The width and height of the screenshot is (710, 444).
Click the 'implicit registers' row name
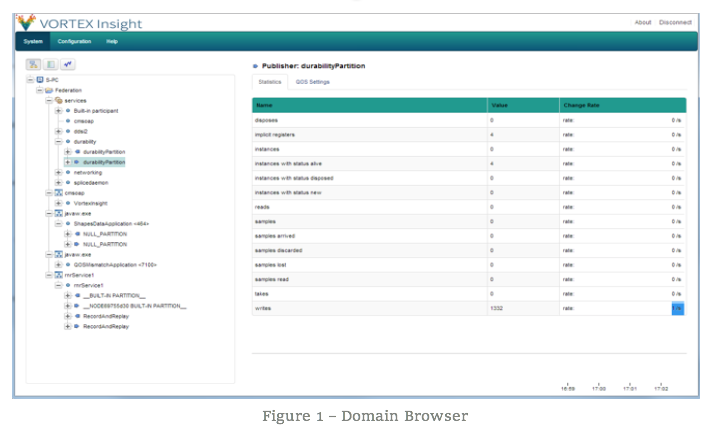point(274,134)
